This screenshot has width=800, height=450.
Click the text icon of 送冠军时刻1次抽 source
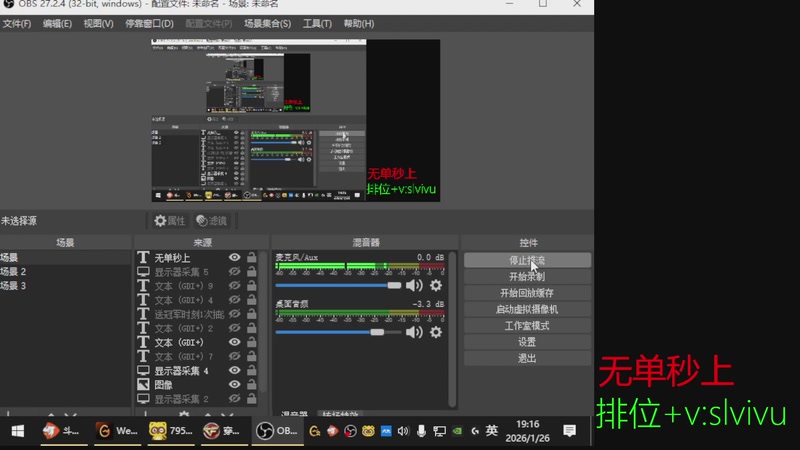pos(143,314)
